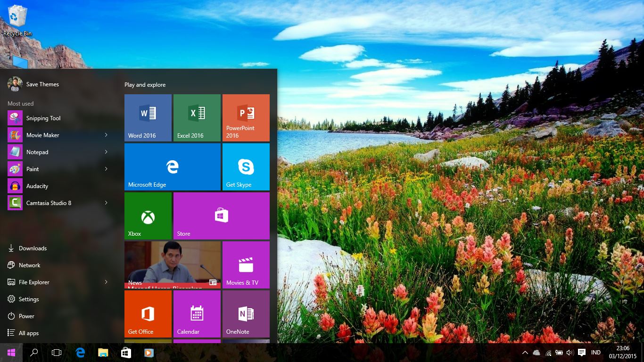644x362 pixels.
Task: Launch Edge from the taskbar
Action: [80, 353]
